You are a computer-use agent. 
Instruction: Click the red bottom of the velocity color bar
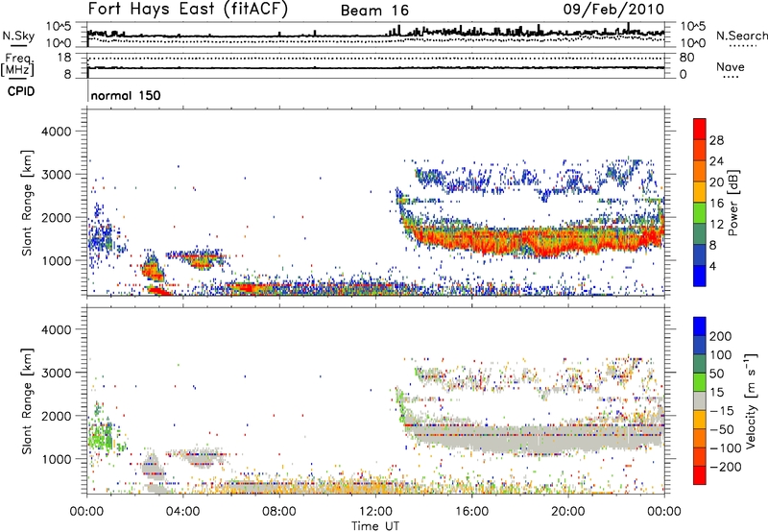[700, 475]
